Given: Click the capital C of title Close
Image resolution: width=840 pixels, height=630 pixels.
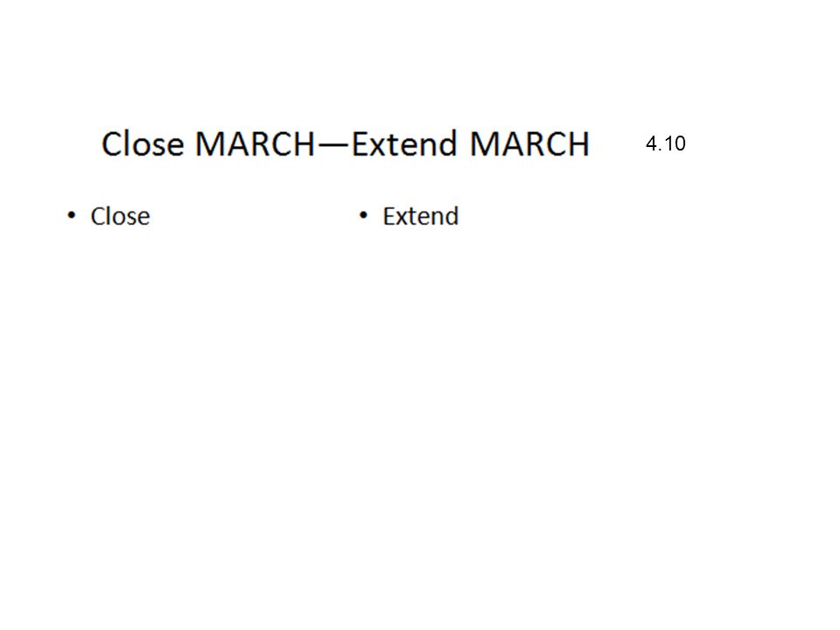Looking at the screenshot, I should coord(113,143).
